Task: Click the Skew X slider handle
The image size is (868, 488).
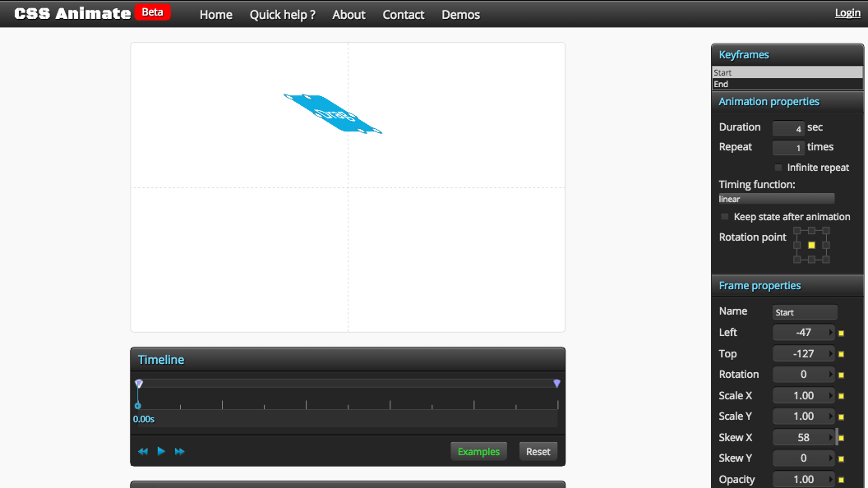Action: (837, 437)
